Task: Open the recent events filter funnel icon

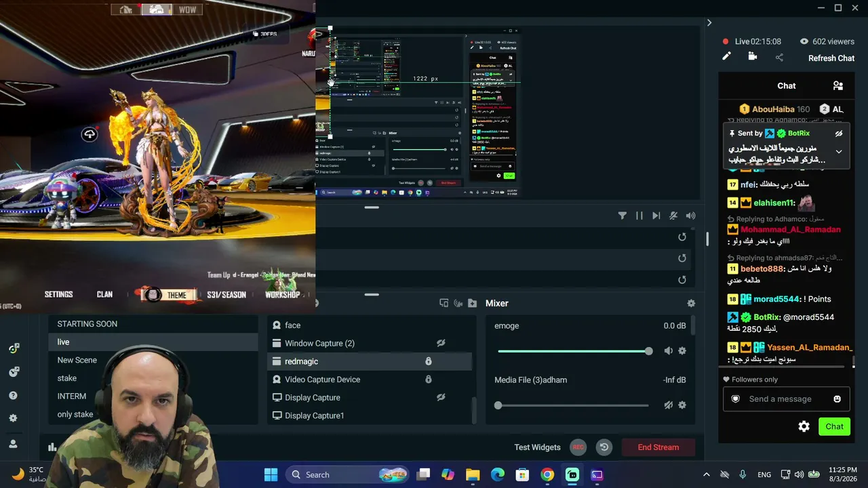Action: pyautogui.click(x=622, y=216)
